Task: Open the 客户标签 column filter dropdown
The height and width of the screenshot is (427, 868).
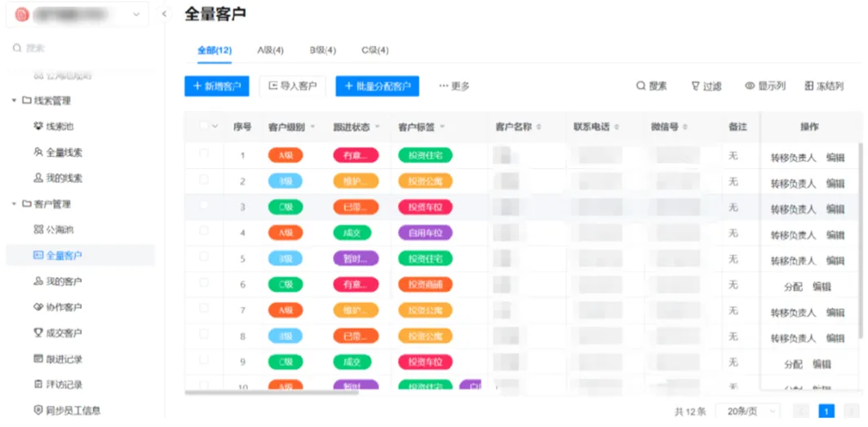Action: point(442,127)
